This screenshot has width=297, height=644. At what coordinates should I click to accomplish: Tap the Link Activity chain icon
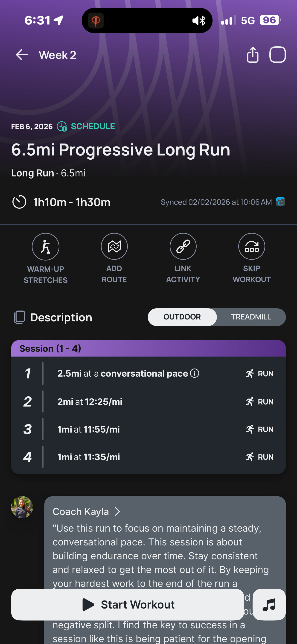click(x=183, y=246)
